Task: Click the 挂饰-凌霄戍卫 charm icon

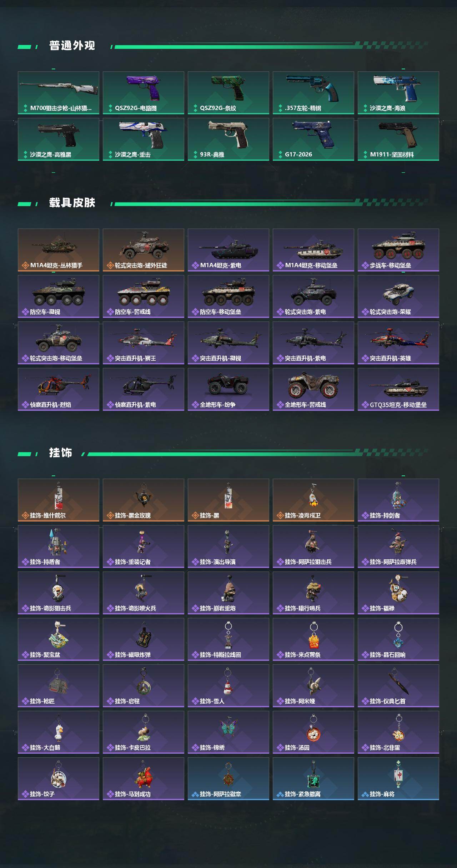Action: pyautogui.click(x=313, y=500)
